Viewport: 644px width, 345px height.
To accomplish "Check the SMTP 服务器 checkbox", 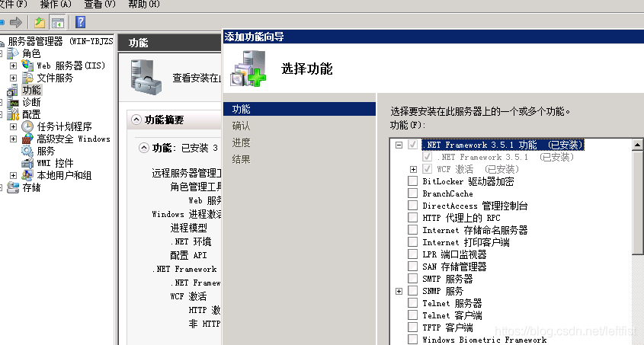I will click(x=413, y=279).
